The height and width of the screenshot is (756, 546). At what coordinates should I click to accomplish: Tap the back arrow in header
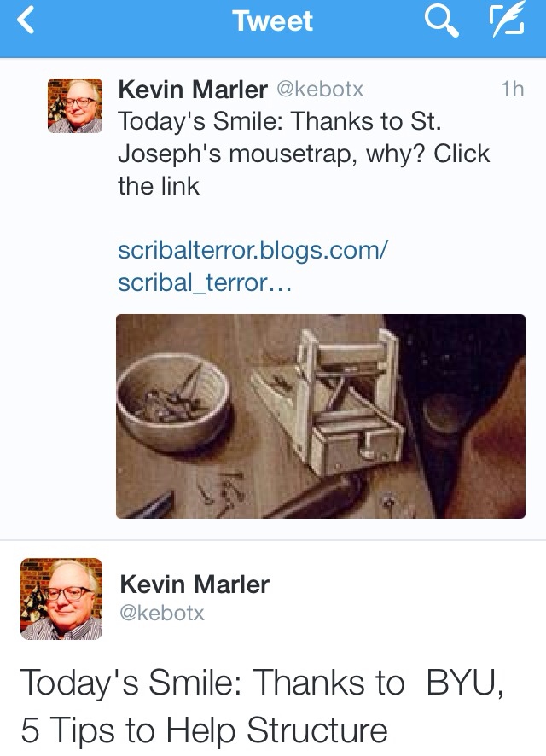point(26,21)
